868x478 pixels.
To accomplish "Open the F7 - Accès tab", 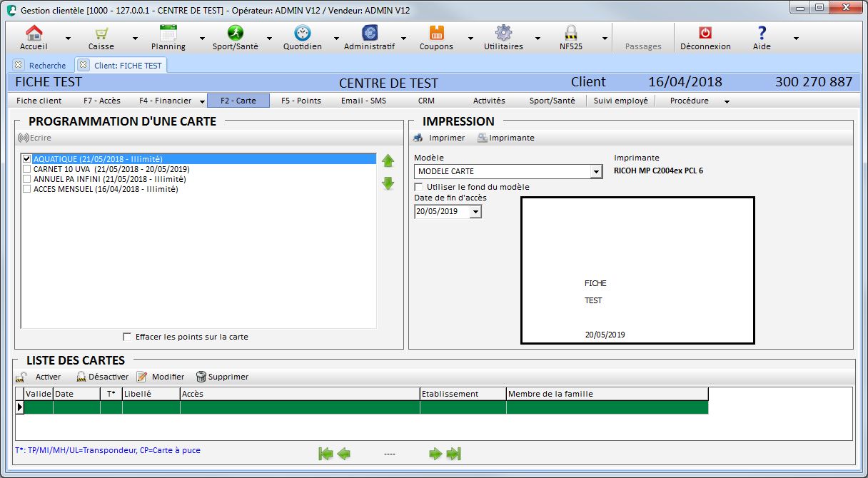I will point(101,101).
